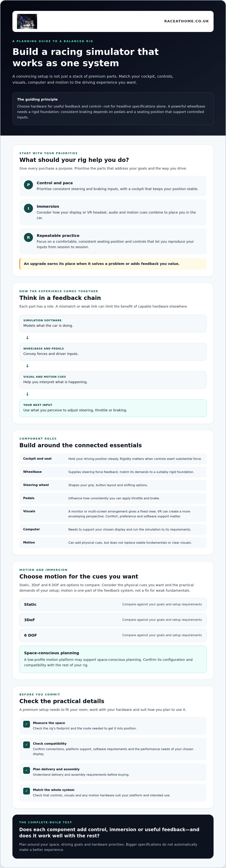Image resolution: width=226 pixels, height=868 pixels.
Task: Click the down arrow below Visual and Motion Cues
Action: 27,394
